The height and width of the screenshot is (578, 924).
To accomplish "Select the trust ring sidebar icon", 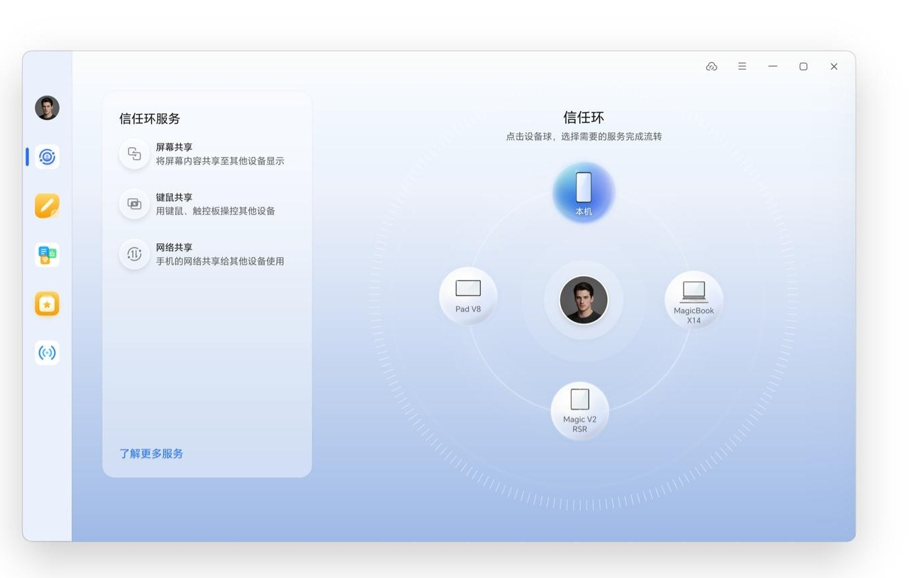I will click(47, 157).
